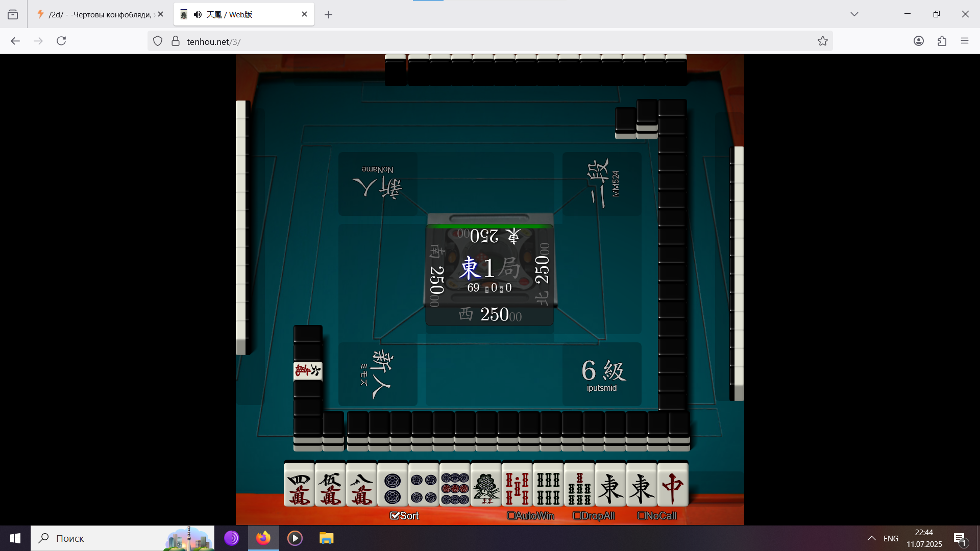Screen dimensions: 980x551
Task: Open the Firefox application menu
Action: (x=964, y=41)
